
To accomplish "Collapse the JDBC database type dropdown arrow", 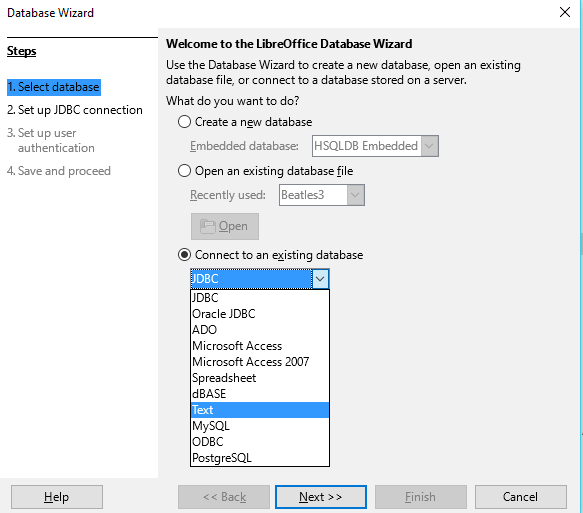I will tap(320, 279).
